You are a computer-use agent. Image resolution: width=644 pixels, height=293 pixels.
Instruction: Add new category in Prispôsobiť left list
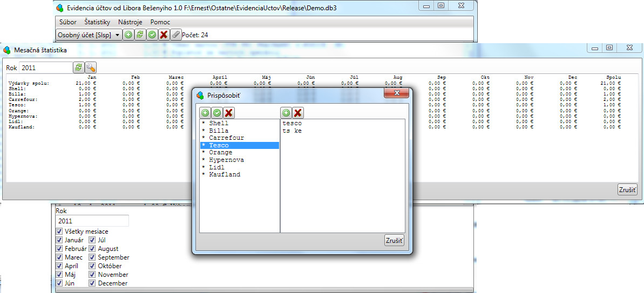pyautogui.click(x=205, y=113)
